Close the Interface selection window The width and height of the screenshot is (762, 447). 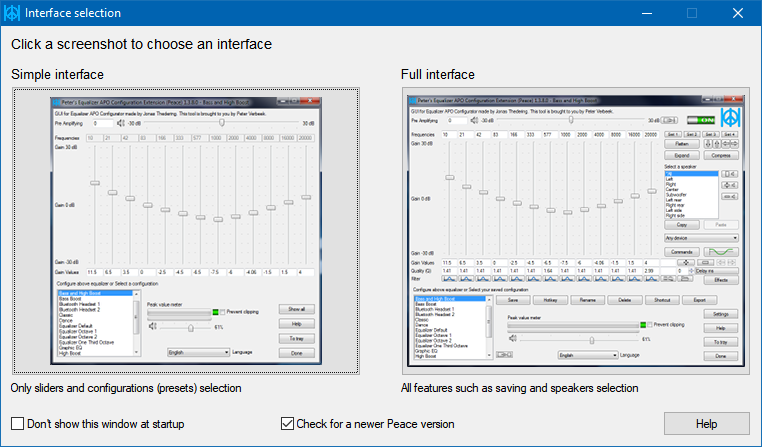point(738,13)
